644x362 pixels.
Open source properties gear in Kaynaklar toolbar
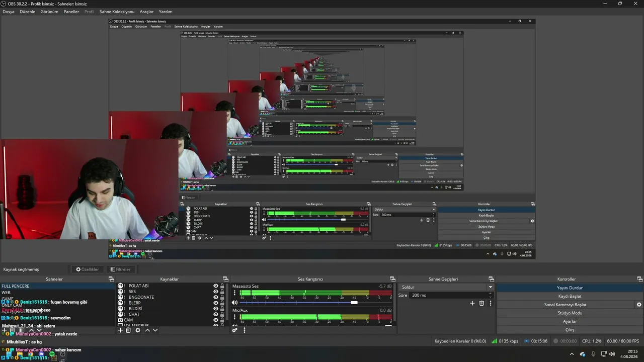[138, 330]
